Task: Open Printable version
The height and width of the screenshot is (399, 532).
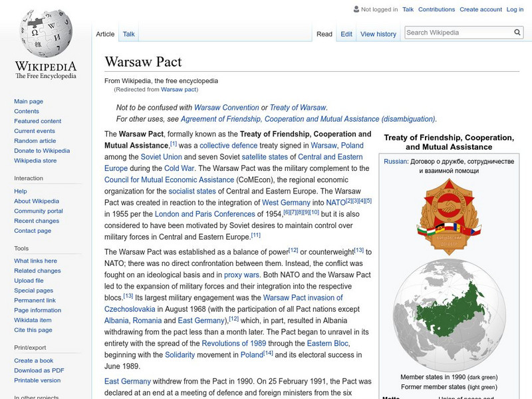Action: (37, 380)
